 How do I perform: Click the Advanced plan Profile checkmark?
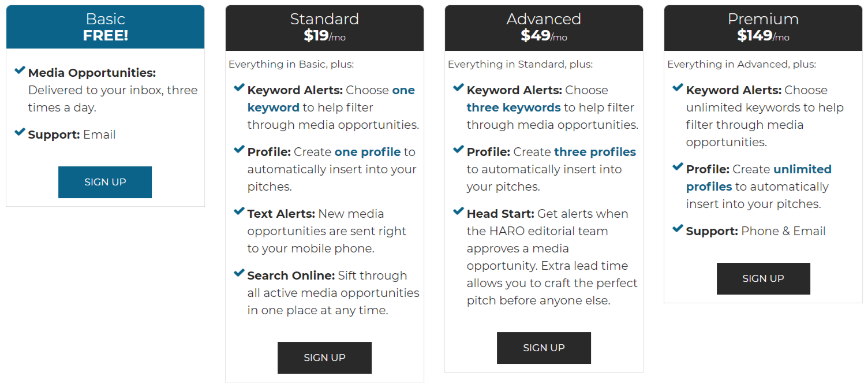[458, 149]
